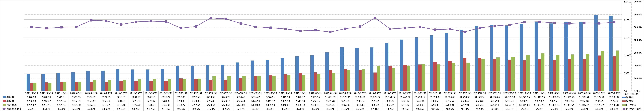Click the 46.43% equity ratio cell
Image resolution: width=644 pixels, height=111 pixels.
(465, 109)
